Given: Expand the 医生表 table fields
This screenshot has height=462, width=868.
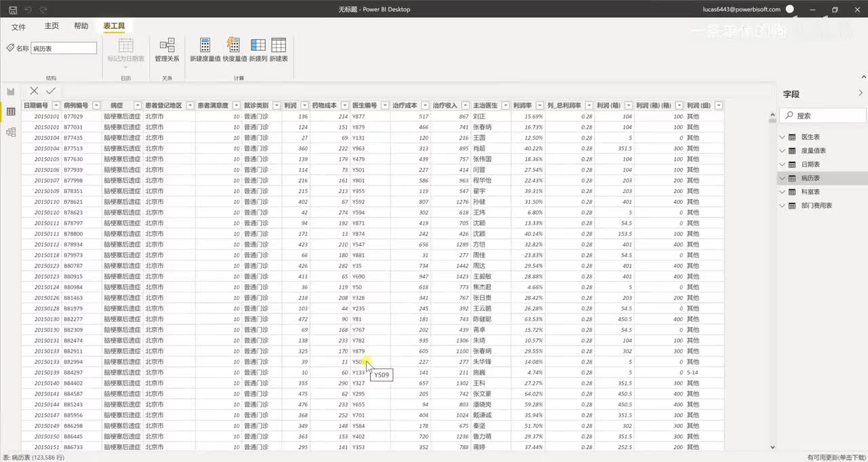Looking at the screenshot, I should click(781, 138).
